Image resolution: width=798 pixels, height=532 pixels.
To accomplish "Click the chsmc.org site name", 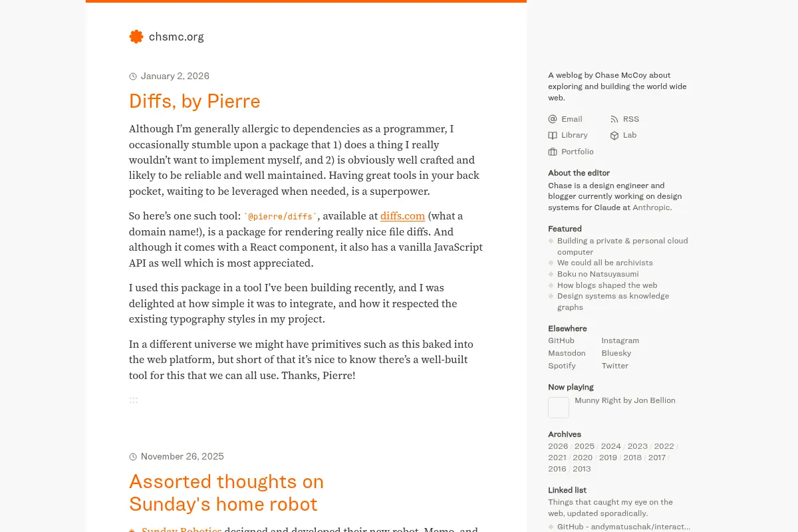I will click(x=176, y=37).
